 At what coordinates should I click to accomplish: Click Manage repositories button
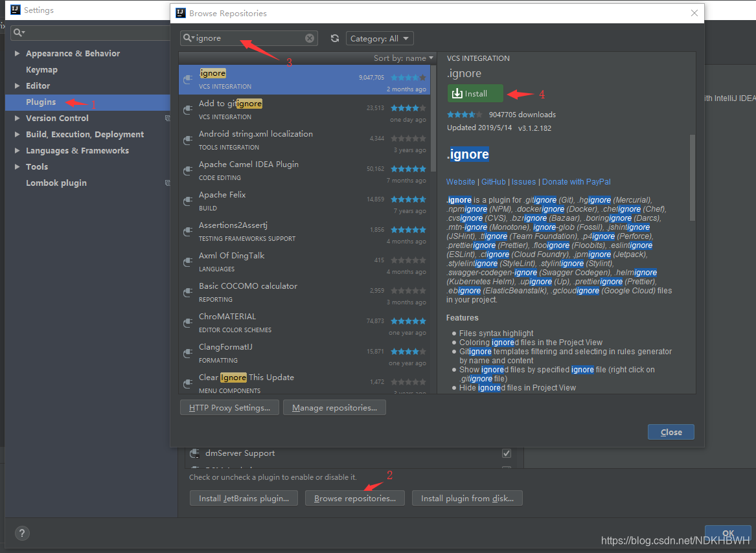pyautogui.click(x=335, y=407)
